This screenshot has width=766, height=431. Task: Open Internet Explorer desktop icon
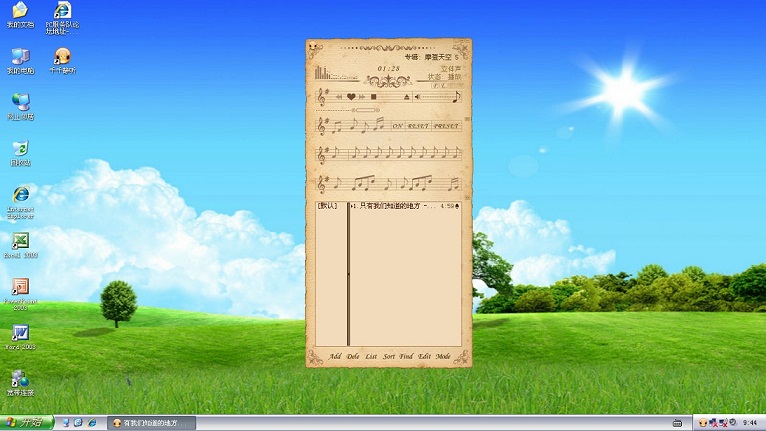tap(21, 202)
